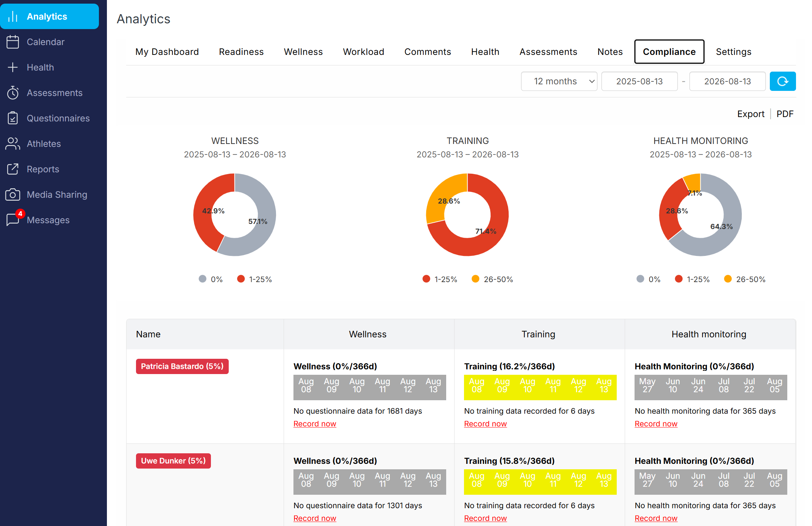Click Record now under Patricia's Wellness
This screenshot has width=812, height=526.
coord(315,424)
